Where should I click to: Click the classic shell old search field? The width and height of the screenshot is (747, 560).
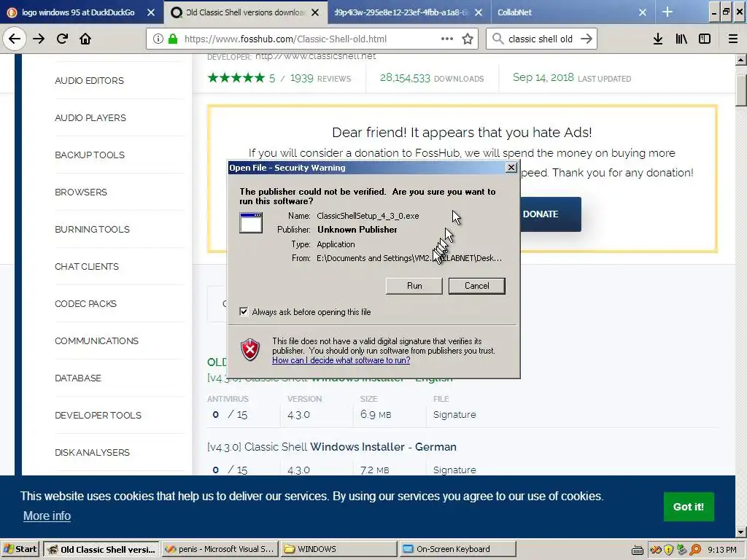(541, 39)
